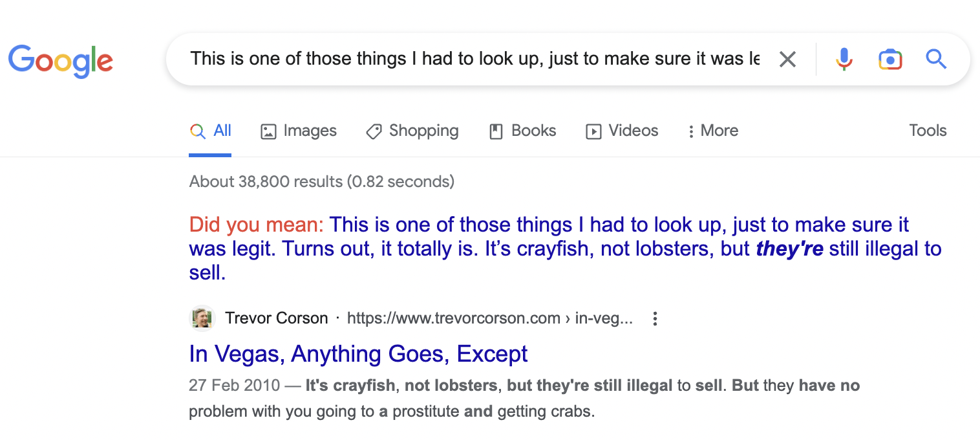This screenshot has width=980, height=440.
Task: Open the Tools filter options
Action: tap(927, 131)
